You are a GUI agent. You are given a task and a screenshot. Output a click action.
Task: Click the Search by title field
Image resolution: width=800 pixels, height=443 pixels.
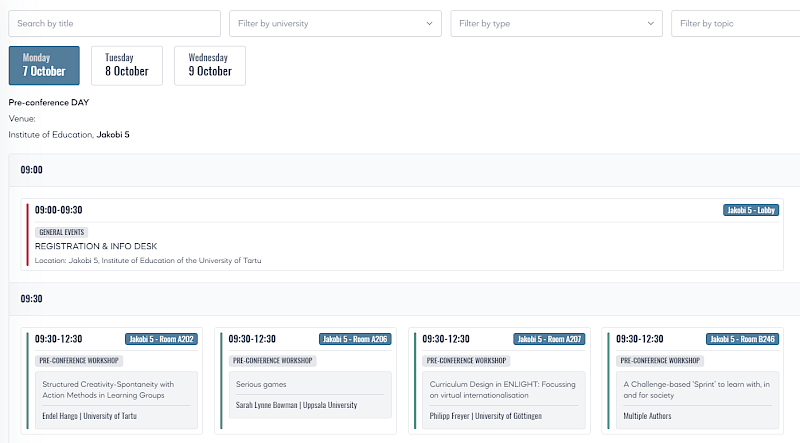tap(114, 23)
